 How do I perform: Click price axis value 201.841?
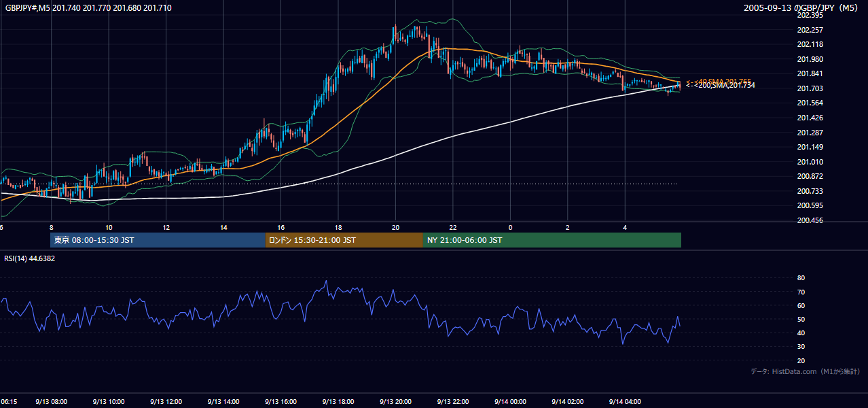(810, 74)
